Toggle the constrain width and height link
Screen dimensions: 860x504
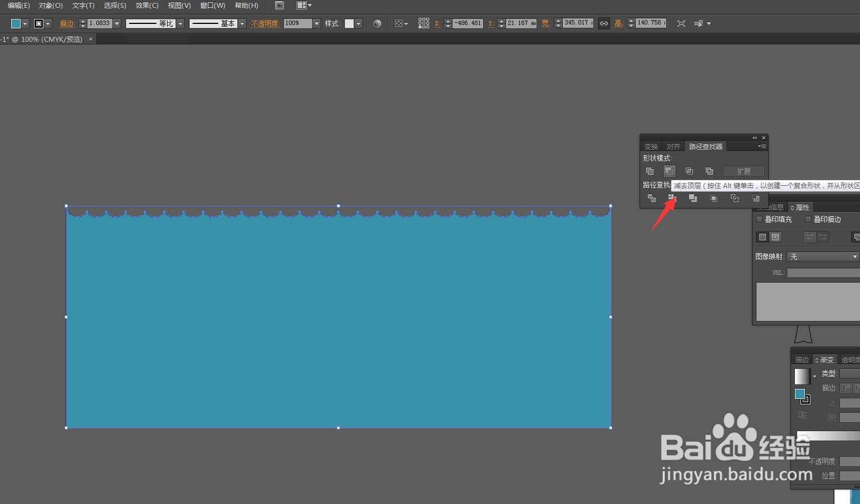(x=604, y=23)
